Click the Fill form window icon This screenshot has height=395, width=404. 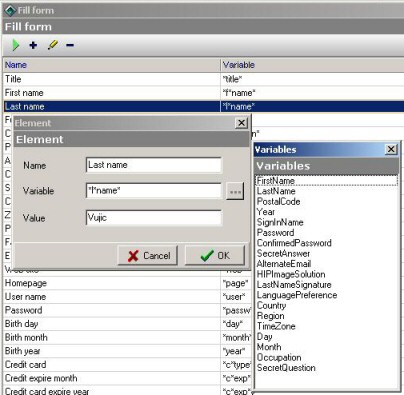pos(10,10)
